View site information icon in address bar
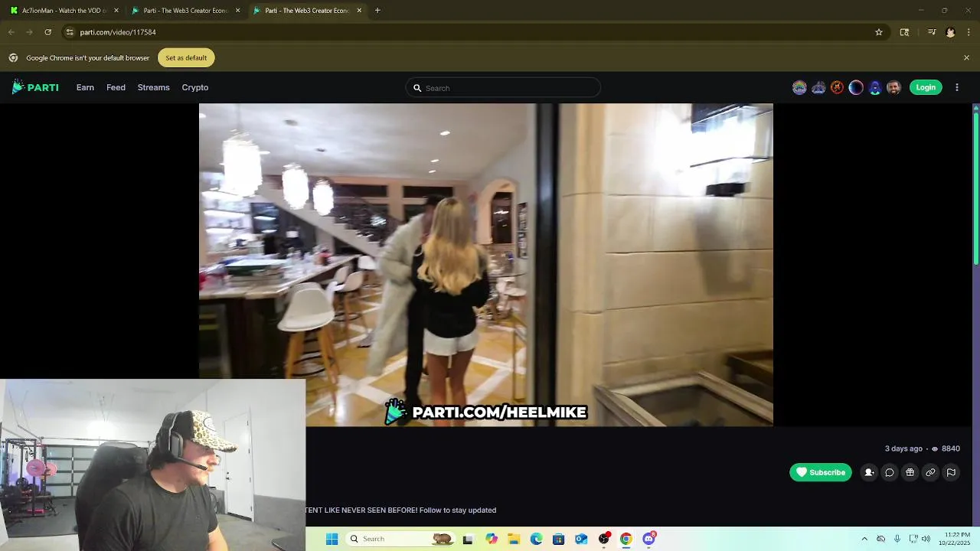 tap(70, 32)
